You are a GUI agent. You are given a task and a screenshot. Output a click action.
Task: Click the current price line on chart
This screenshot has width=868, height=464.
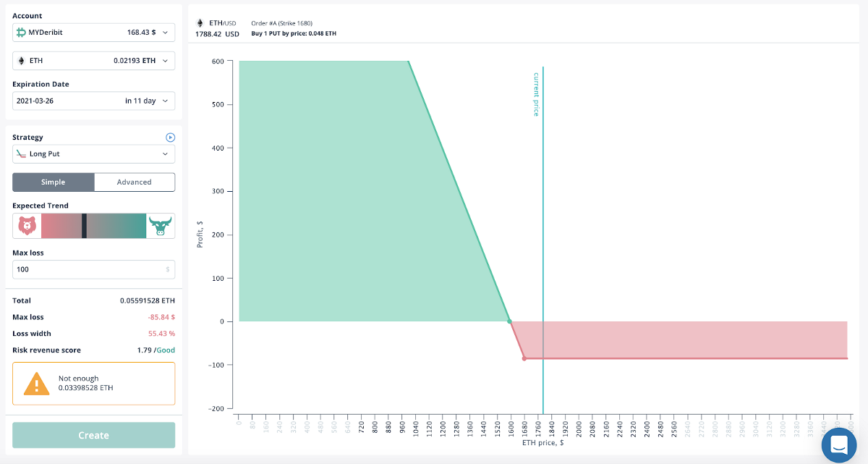point(542,217)
